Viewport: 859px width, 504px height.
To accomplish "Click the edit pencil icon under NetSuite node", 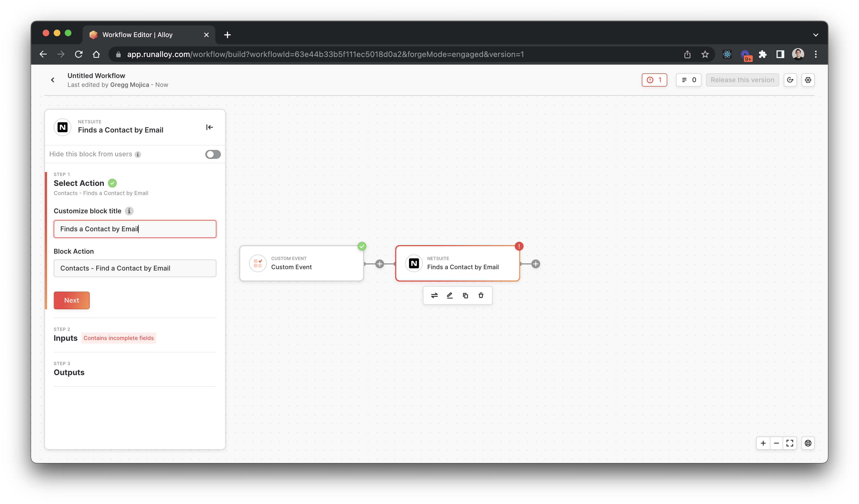I will coord(450,295).
